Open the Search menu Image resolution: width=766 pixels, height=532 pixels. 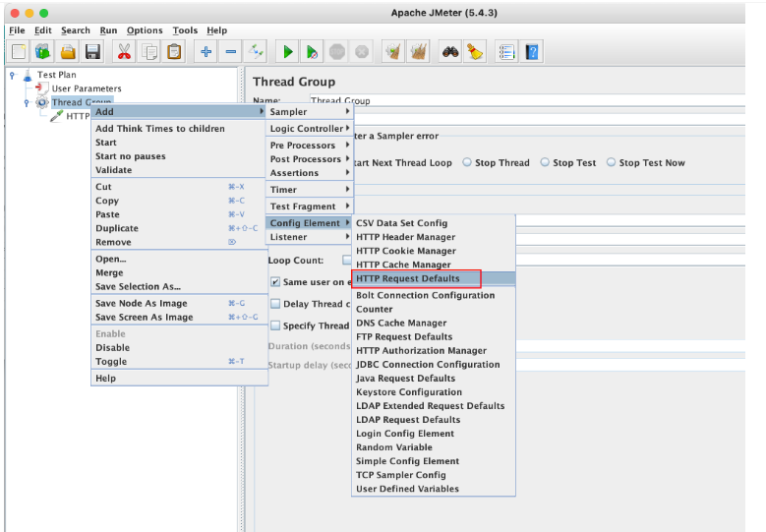click(x=76, y=30)
